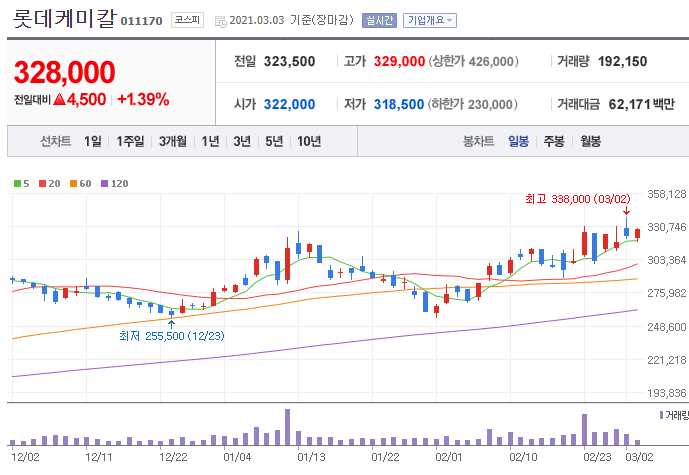Click the purple 120-day moving average legend
Image resolution: width=689 pixels, height=475 pixels.
(x=115, y=184)
